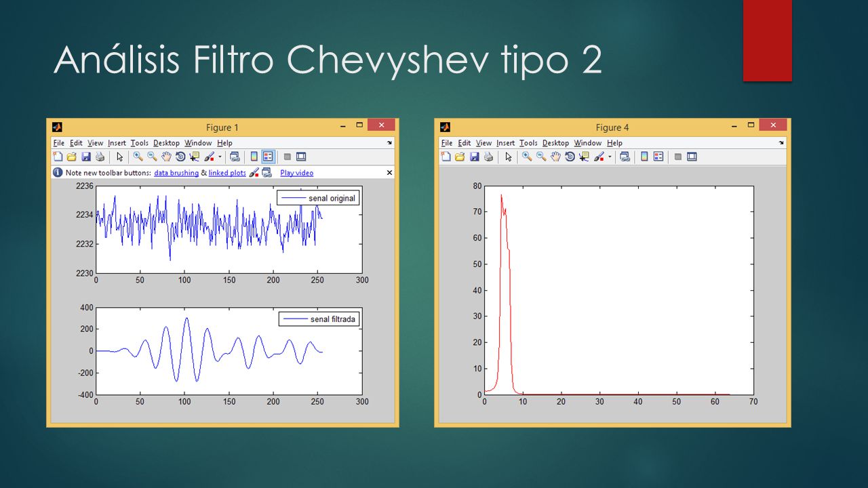This screenshot has width=868, height=488.
Task: Activate Zoom Out tool in Figure 4
Action: coord(540,157)
